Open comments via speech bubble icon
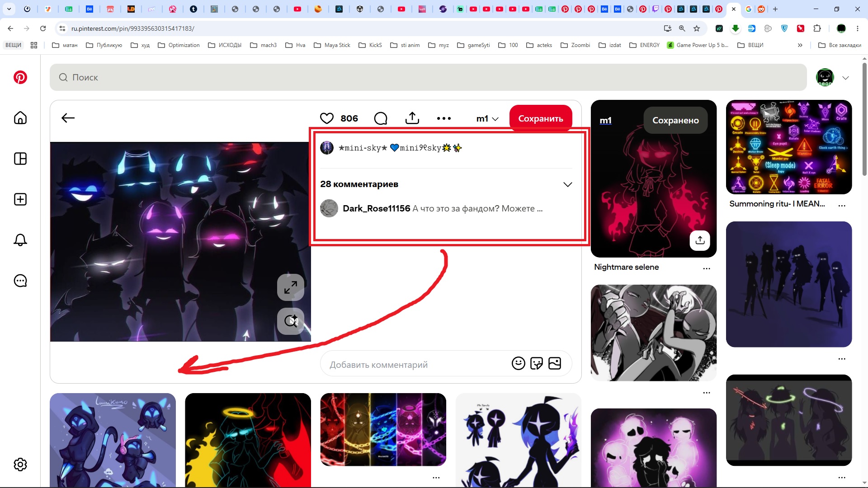 click(x=381, y=118)
